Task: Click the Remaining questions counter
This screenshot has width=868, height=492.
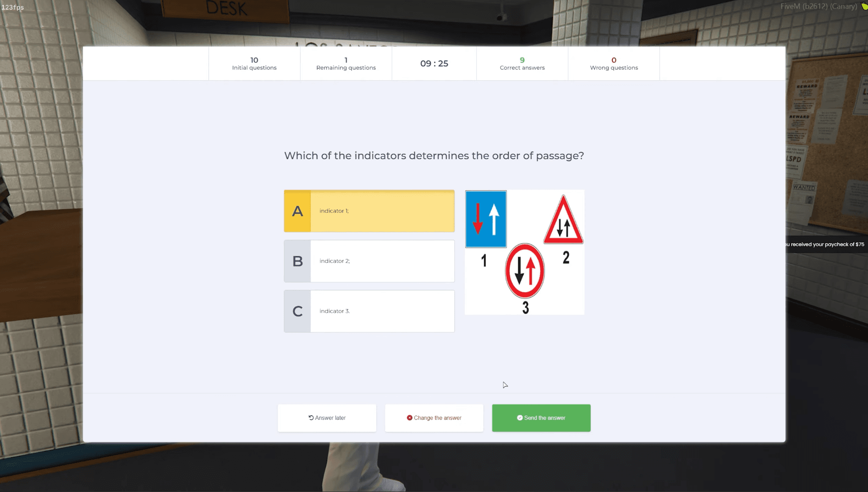Action: [x=346, y=64]
